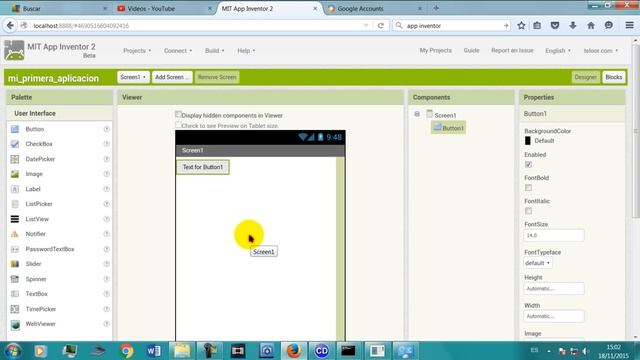Open My Projects in top bar
640x360 pixels.
point(436,50)
